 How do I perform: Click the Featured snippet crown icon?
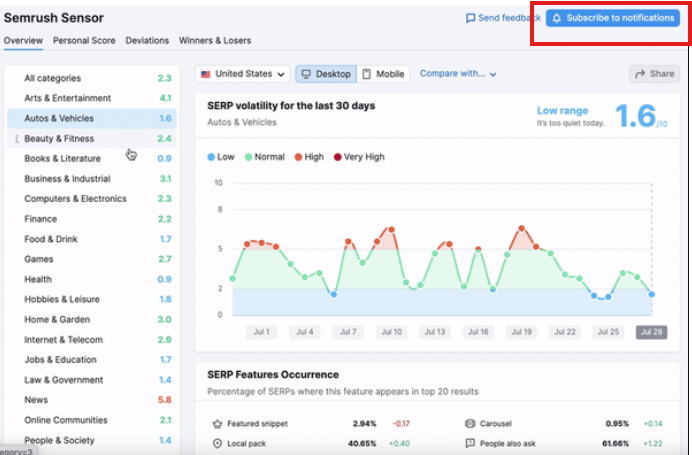pos(216,424)
